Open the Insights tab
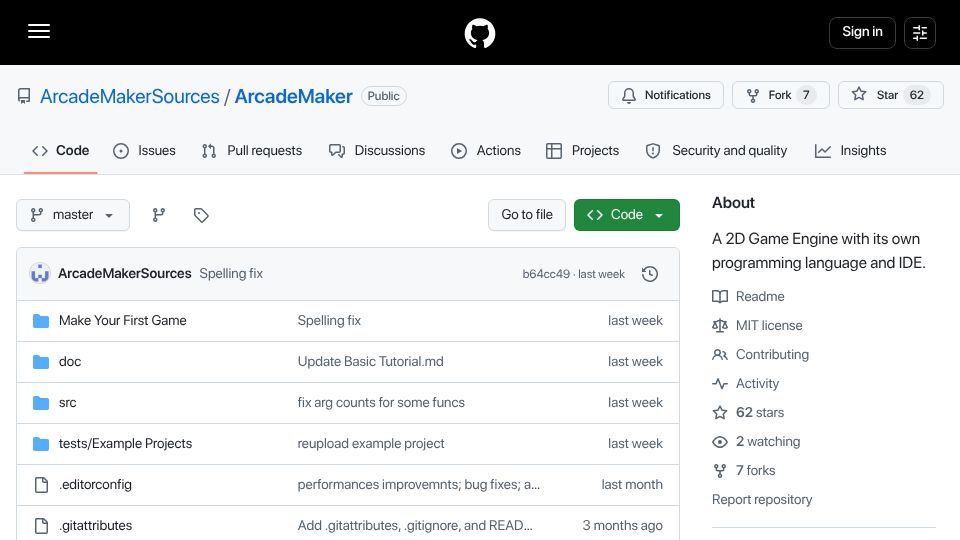This screenshot has width=960, height=540. point(850,151)
